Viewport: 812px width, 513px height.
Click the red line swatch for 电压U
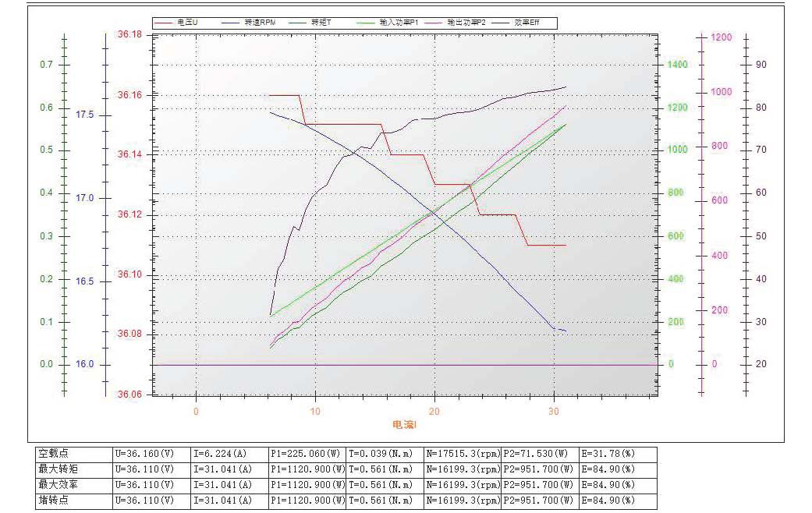pos(165,23)
